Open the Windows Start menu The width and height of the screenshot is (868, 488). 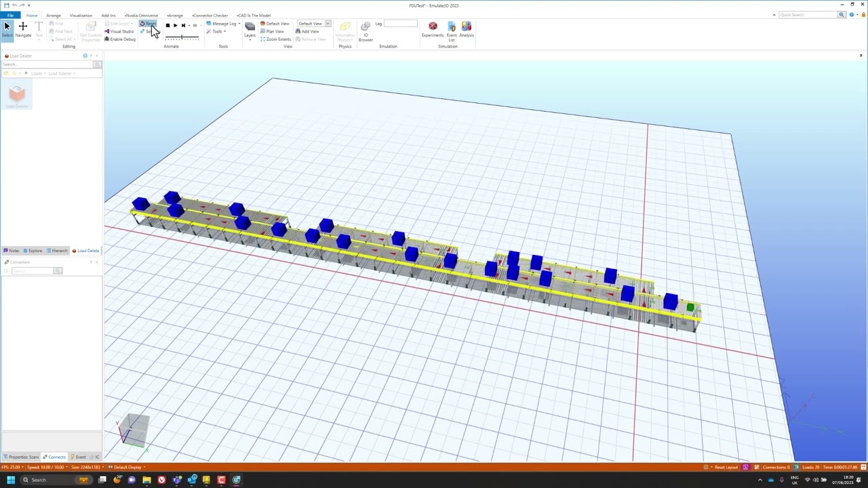[10, 480]
